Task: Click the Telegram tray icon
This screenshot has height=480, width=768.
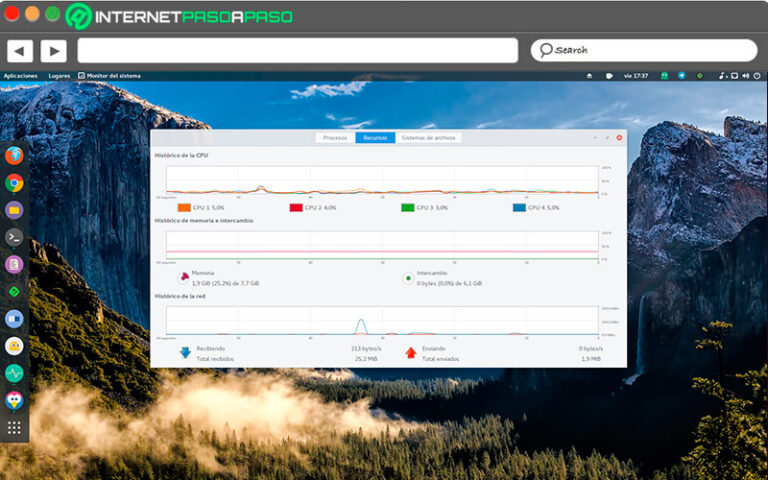Action: (x=682, y=75)
